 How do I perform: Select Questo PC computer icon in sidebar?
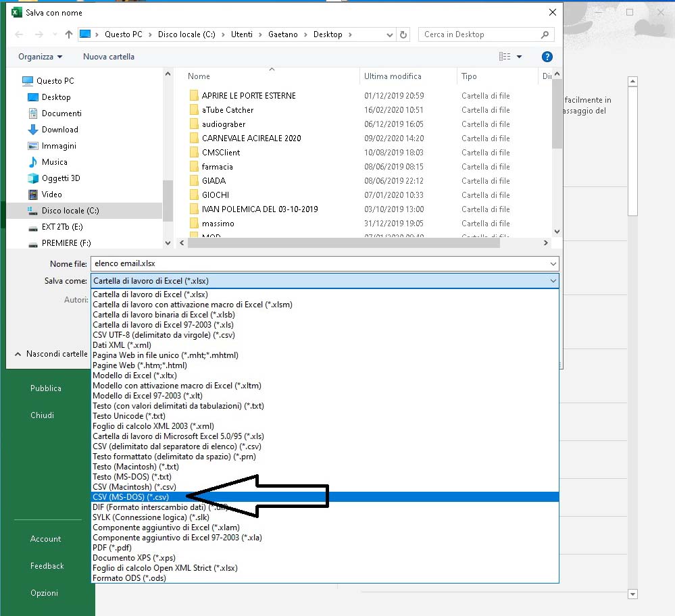point(28,80)
